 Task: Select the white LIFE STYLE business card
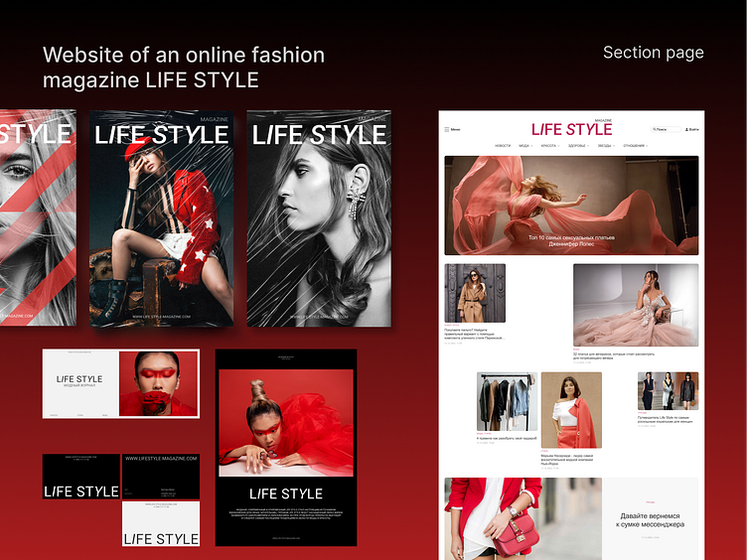(x=161, y=524)
